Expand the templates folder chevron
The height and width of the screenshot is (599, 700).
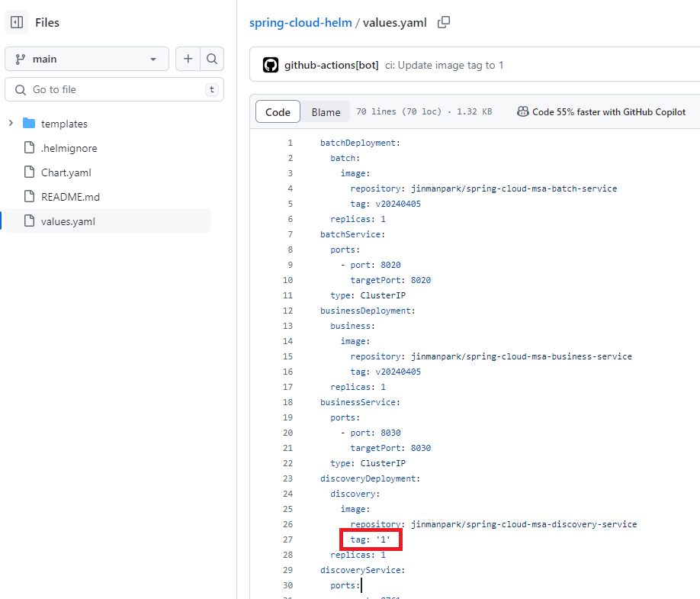(x=11, y=123)
